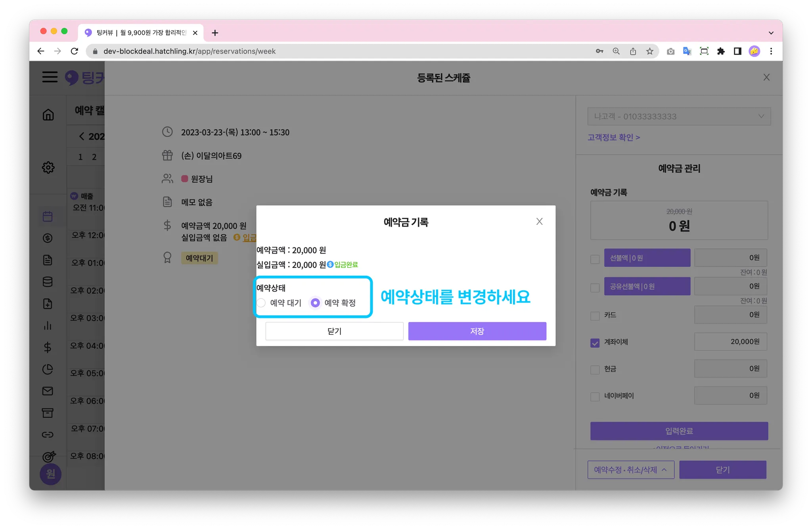Uncheck the 계좌이체 checkbox
This screenshot has width=812, height=529.
coord(595,342)
